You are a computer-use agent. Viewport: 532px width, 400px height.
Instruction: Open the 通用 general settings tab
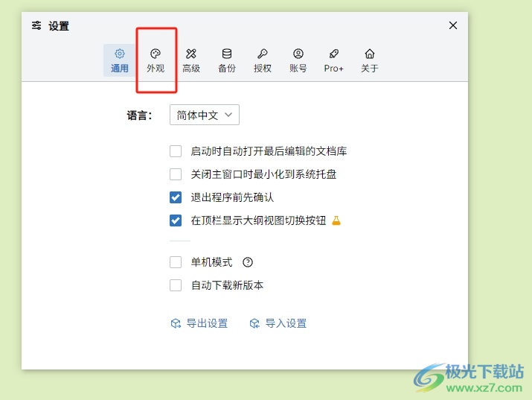click(120, 60)
